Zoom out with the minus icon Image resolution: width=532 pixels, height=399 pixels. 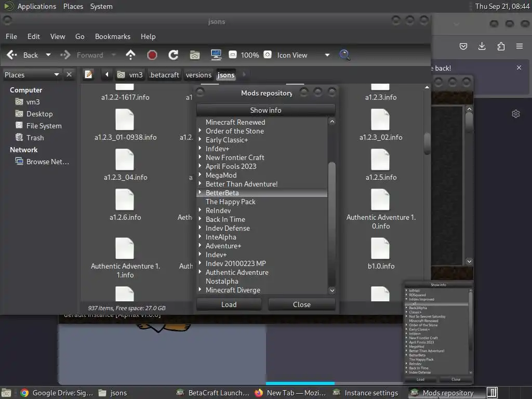tap(233, 55)
